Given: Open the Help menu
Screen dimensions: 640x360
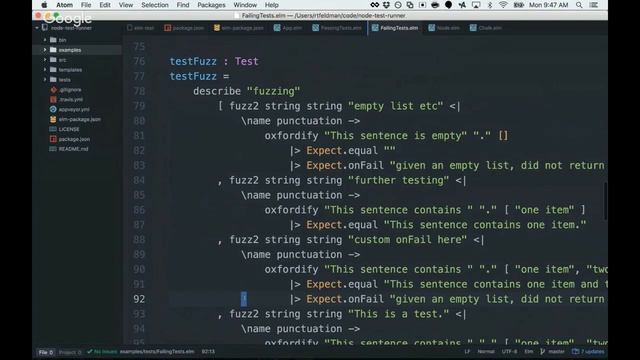Looking at the screenshot, I should [271, 5].
